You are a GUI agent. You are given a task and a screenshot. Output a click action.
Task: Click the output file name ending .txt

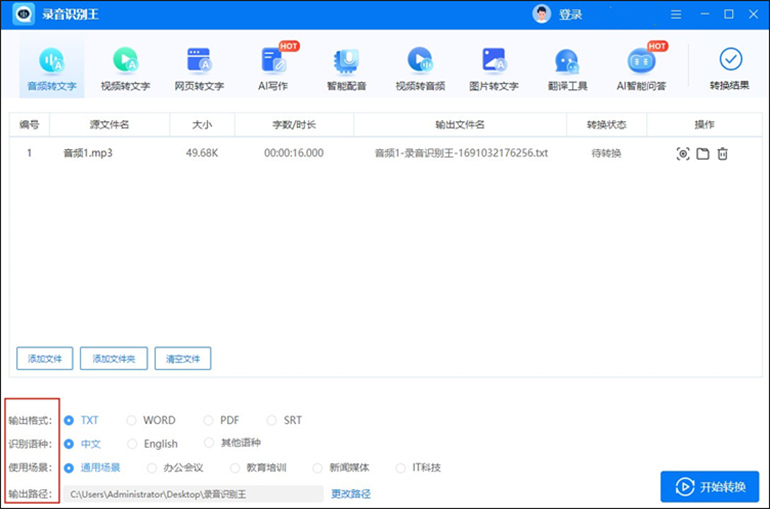[461, 153]
